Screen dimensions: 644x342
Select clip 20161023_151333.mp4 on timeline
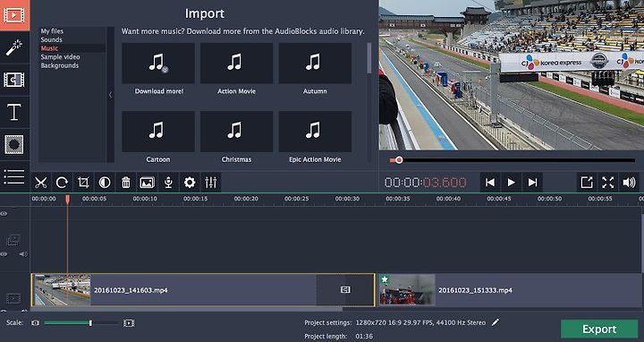tap(509, 290)
